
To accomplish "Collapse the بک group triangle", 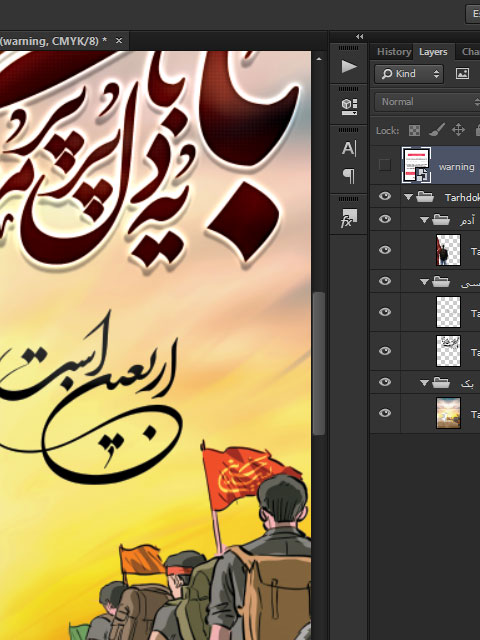I will (x=424, y=383).
